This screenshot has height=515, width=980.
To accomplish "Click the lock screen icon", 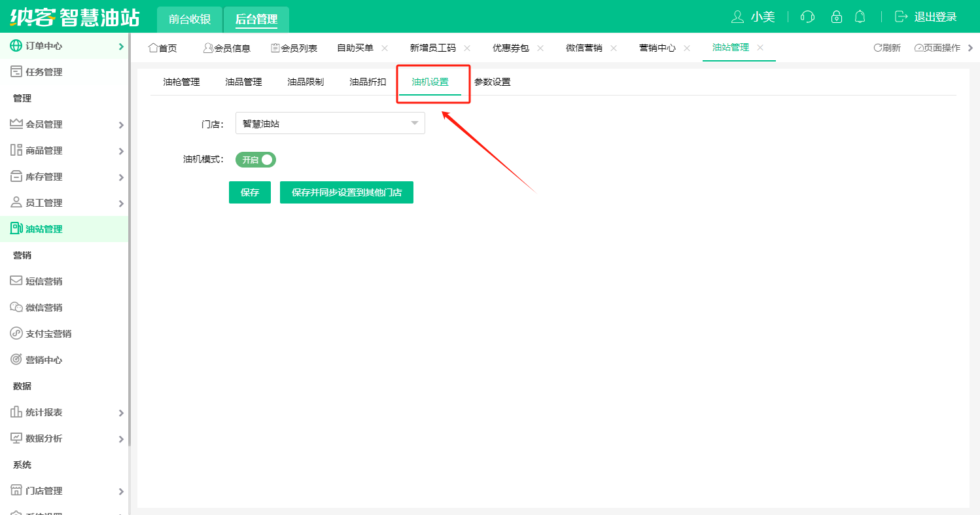I will [836, 17].
